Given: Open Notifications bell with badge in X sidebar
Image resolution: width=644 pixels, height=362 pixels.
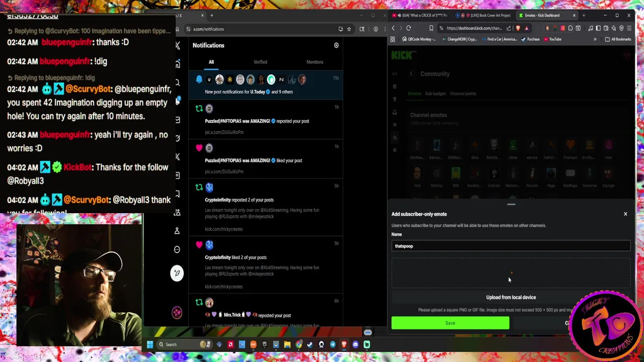Looking at the screenshot, I should (x=177, y=101).
